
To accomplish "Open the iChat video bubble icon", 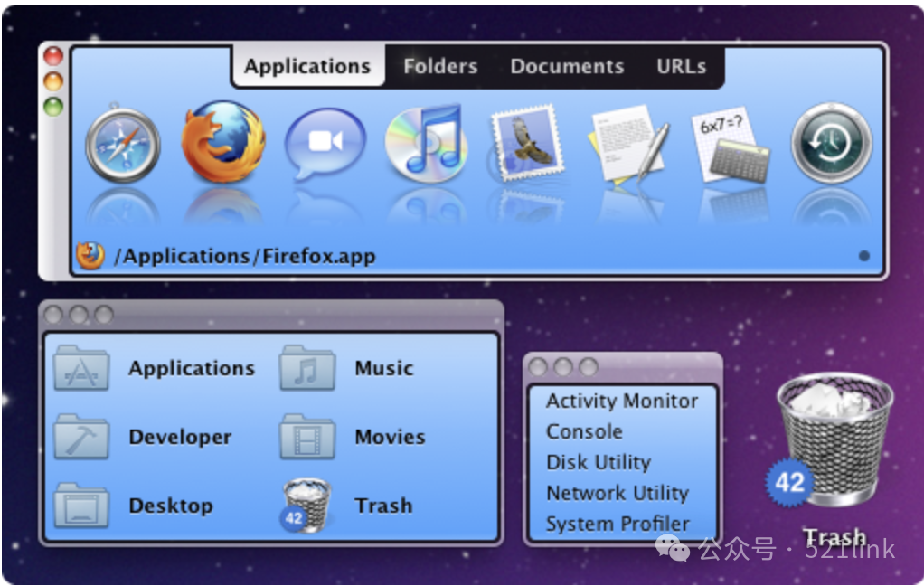I will 325,143.
